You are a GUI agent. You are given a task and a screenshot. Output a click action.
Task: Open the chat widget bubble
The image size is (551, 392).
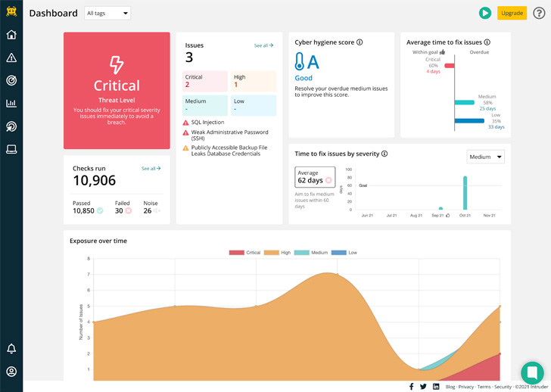(532, 373)
